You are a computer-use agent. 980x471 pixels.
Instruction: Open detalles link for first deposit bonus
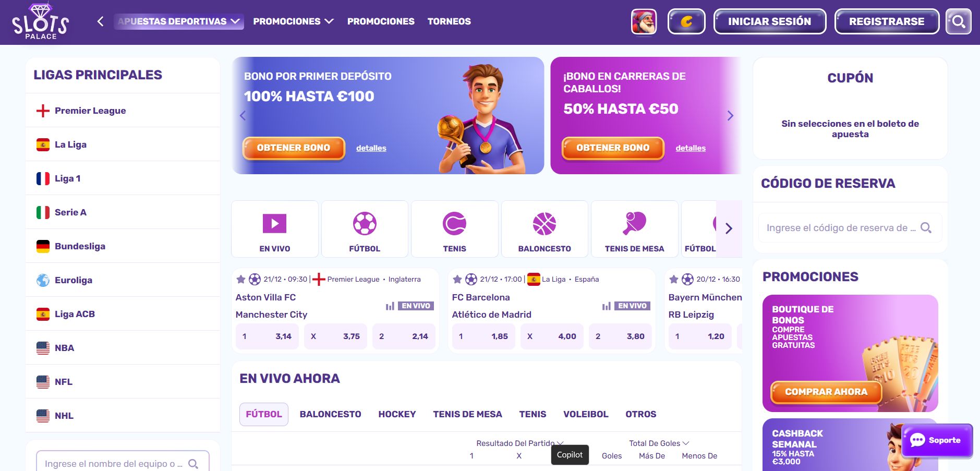click(x=371, y=148)
